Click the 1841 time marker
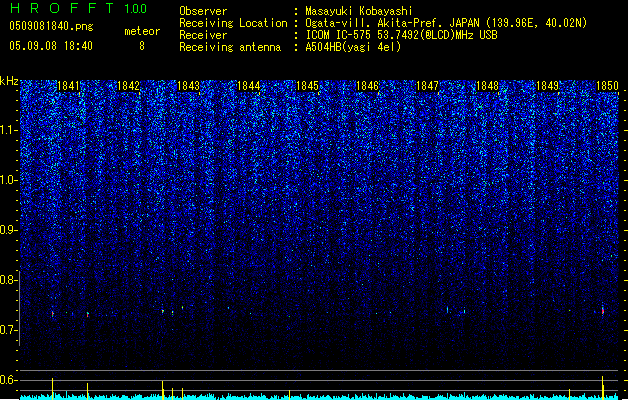This screenshot has height=400, width=629. point(69,86)
